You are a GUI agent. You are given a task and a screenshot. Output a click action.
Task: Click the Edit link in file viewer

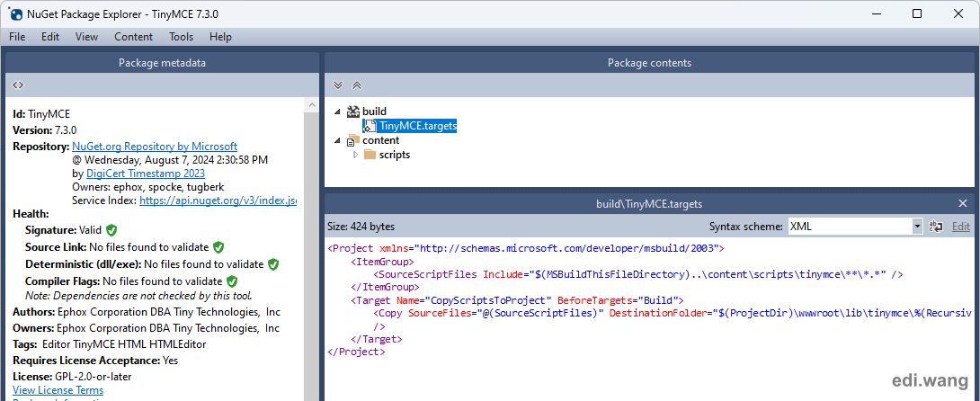[x=960, y=227]
